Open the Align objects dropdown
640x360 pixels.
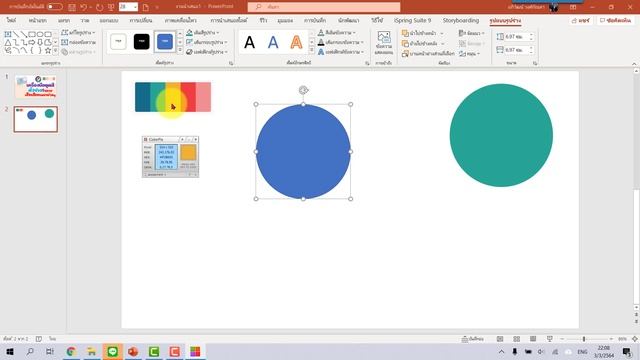(x=471, y=33)
